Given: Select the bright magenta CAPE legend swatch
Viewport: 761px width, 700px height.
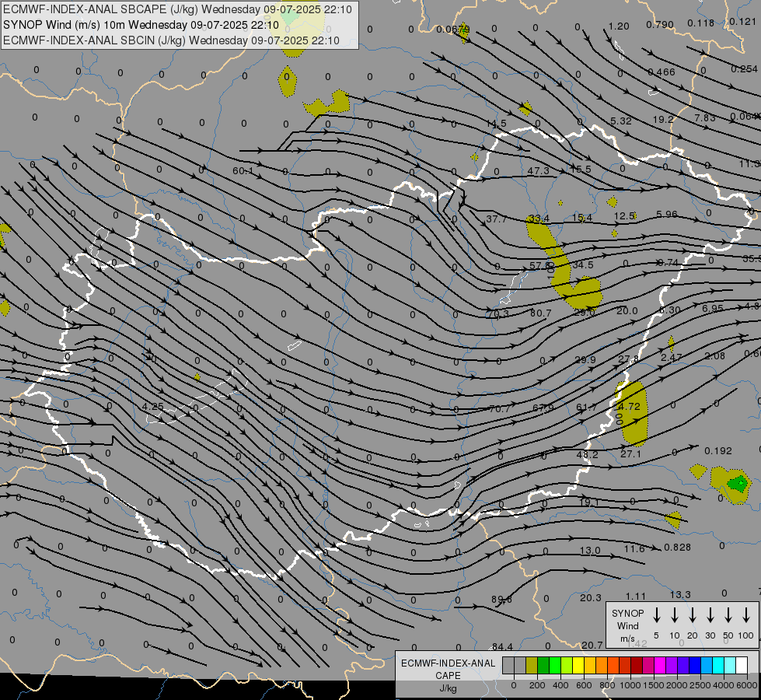Looking at the screenshot, I should coord(660,665).
